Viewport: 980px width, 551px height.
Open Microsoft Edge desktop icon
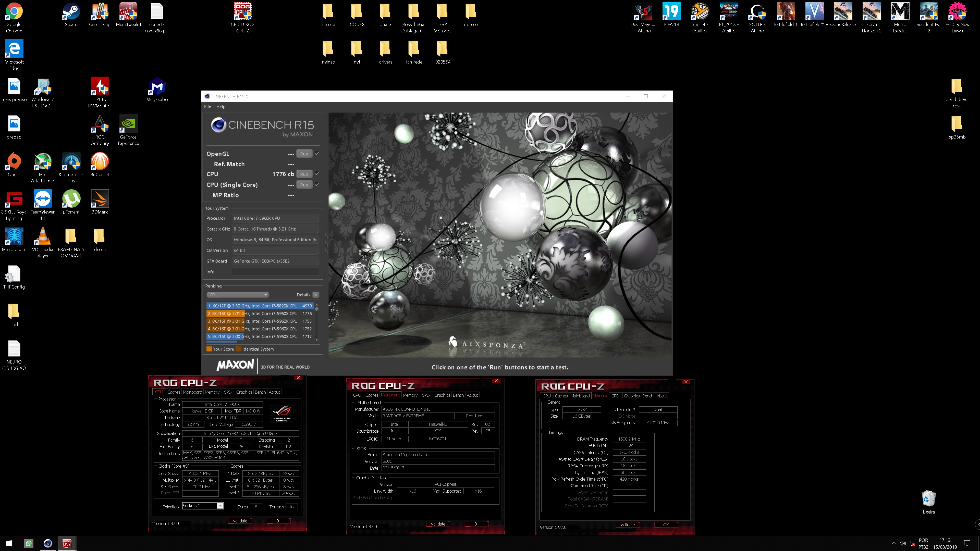tap(14, 55)
